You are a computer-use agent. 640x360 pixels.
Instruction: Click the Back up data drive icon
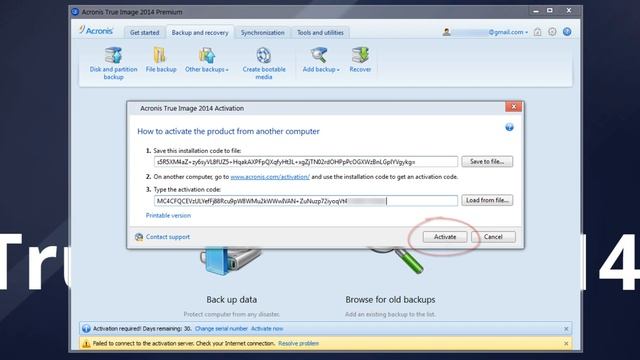231,261
